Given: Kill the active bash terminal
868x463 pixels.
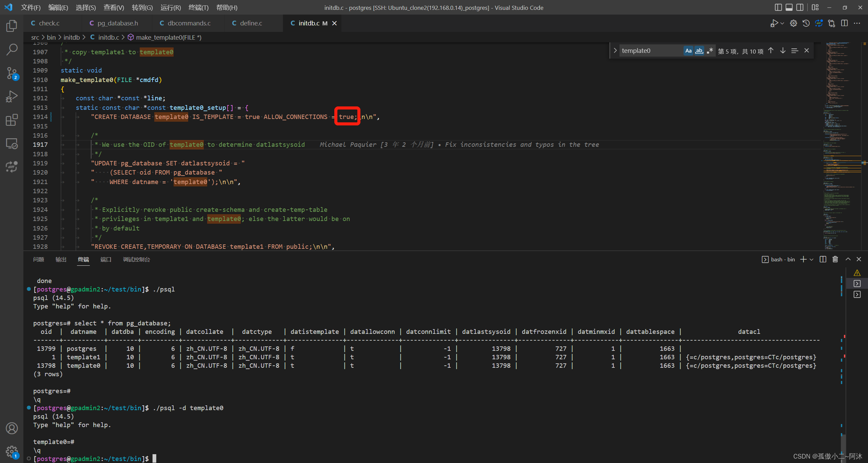Looking at the screenshot, I should [835, 259].
